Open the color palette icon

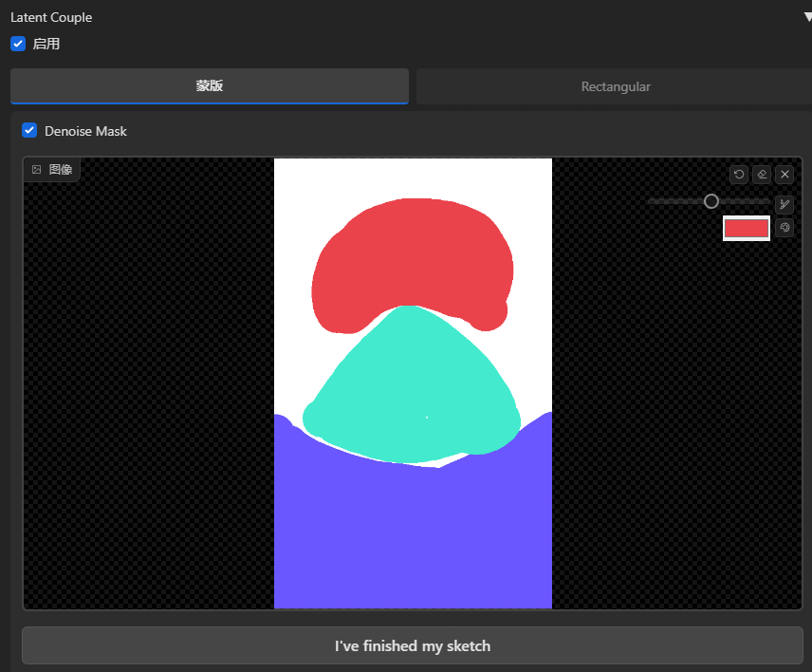pyautogui.click(x=784, y=228)
